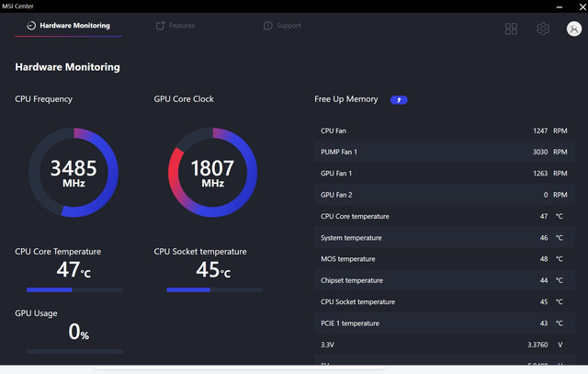This screenshot has height=374, width=588.
Task: Click the Hardware Monitoring page heading
Action: coord(67,67)
